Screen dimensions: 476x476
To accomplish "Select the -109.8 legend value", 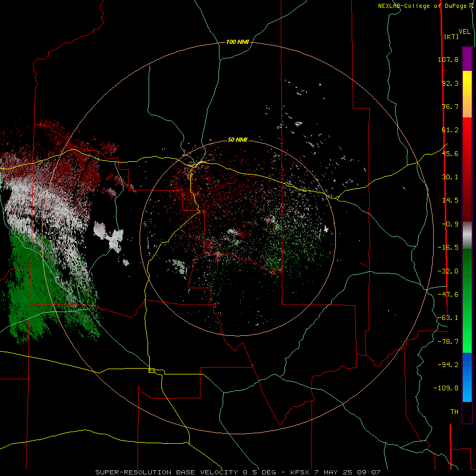I will (446, 388).
